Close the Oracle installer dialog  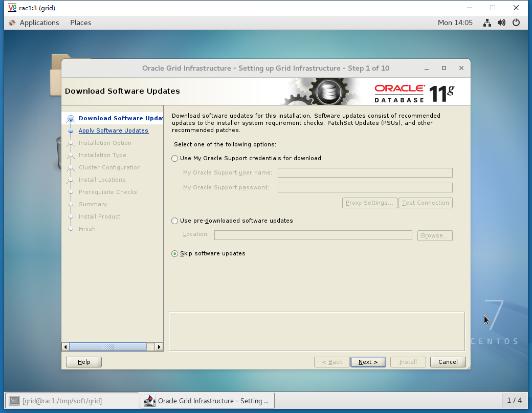pyautogui.click(x=461, y=68)
